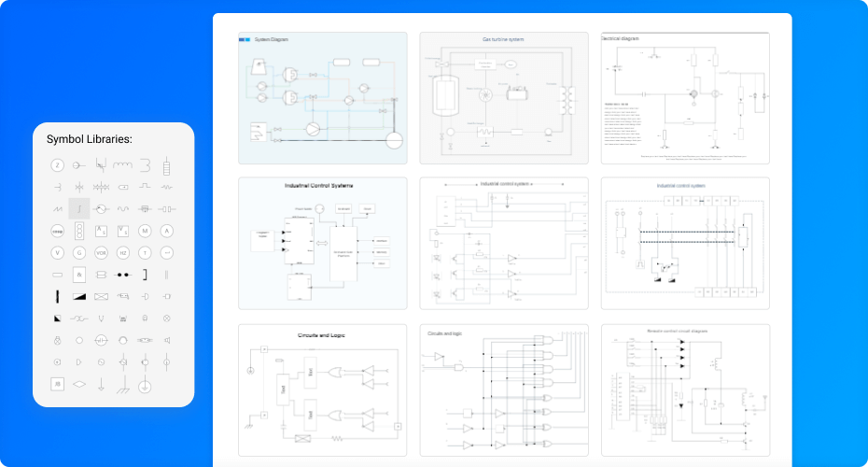
Task: Select the ampersand AND-gate box symbol
Action: [x=79, y=275]
